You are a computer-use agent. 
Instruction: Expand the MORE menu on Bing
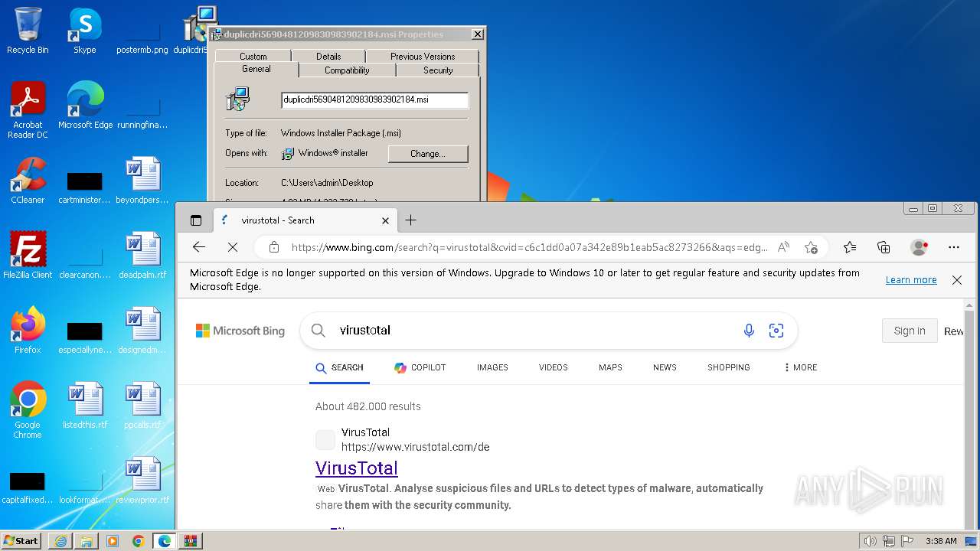coord(800,367)
